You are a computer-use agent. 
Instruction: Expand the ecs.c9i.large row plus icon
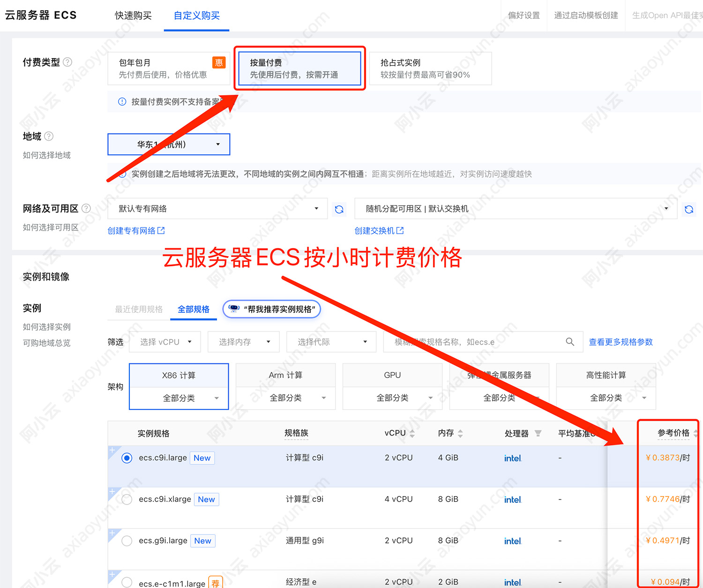click(x=112, y=450)
